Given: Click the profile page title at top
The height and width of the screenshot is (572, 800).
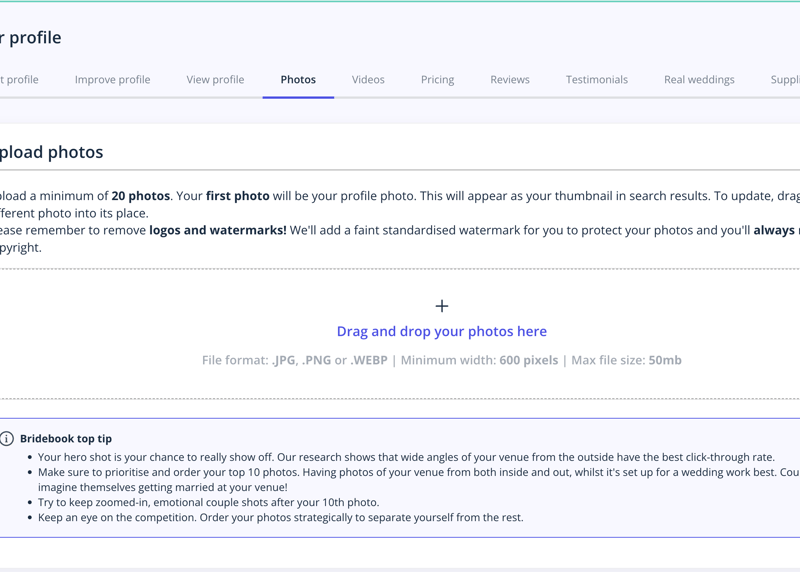Looking at the screenshot, I should click(x=31, y=38).
